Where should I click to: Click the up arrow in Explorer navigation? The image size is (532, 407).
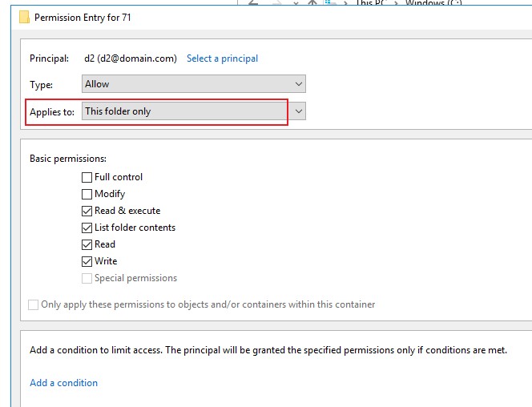click(x=312, y=2)
